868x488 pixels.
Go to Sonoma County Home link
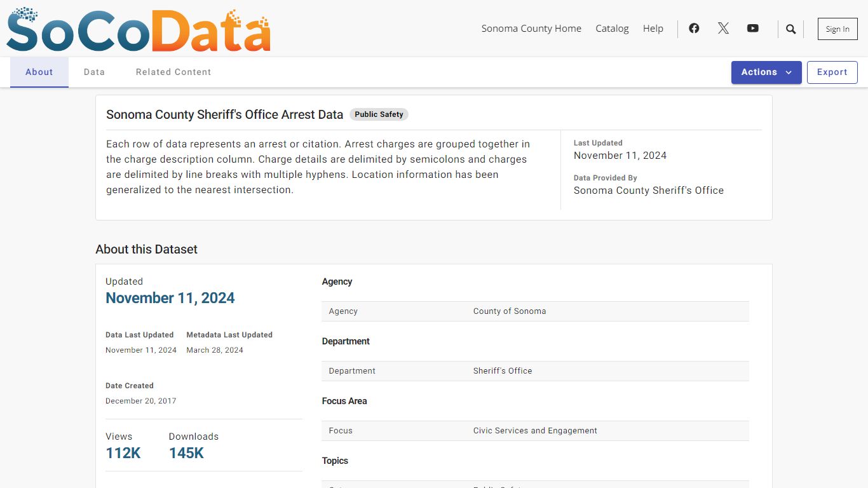pos(531,29)
